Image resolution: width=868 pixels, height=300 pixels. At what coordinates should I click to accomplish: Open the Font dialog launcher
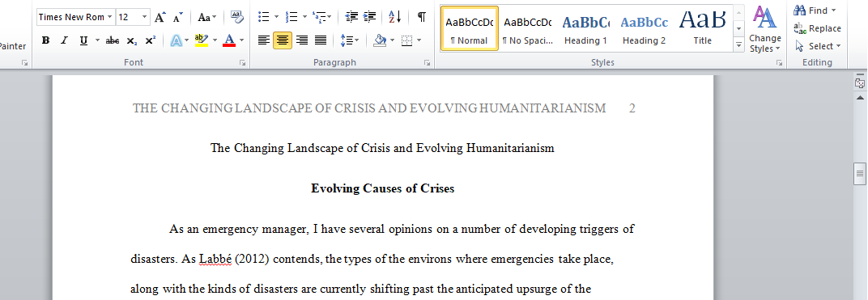(x=242, y=63)
